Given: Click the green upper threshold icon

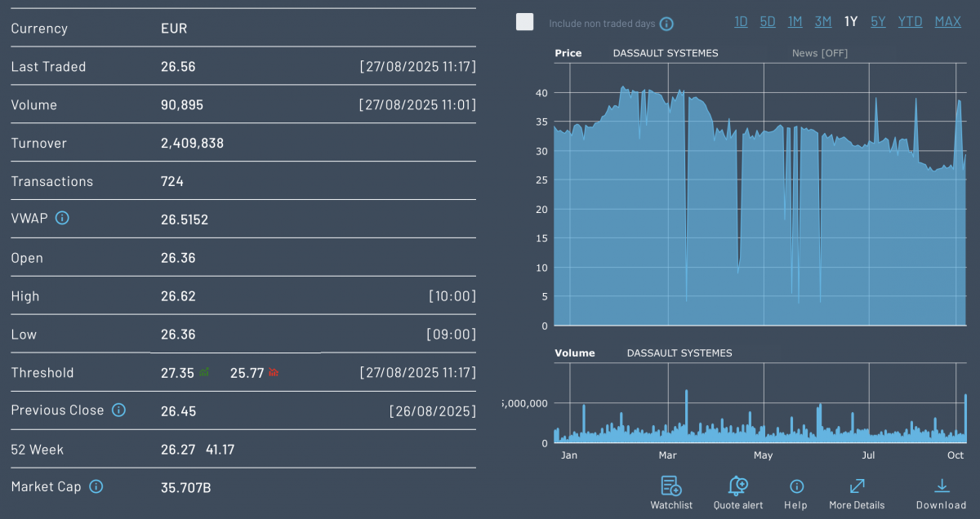Looking at the screenshot, I should click(204, 372).
